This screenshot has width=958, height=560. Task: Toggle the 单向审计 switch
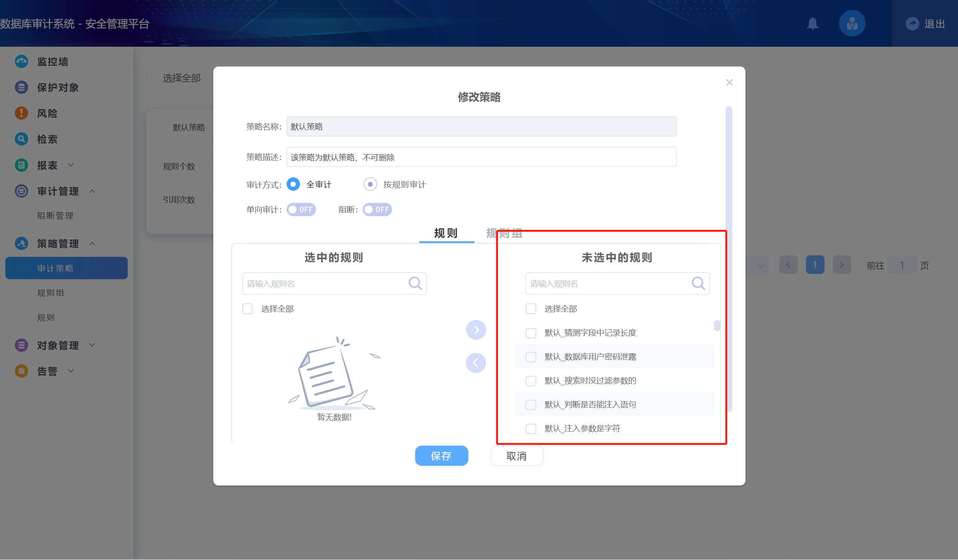(x=301, y=210)
